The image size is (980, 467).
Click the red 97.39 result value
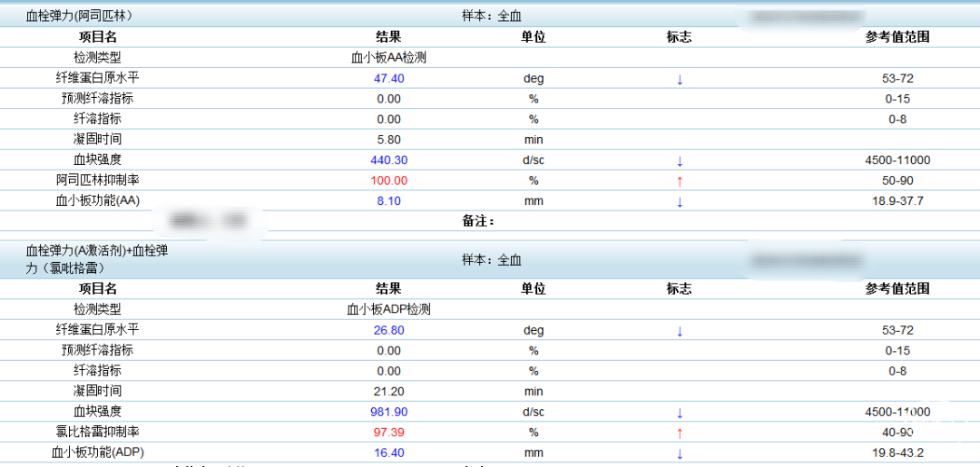coord(388,433)
